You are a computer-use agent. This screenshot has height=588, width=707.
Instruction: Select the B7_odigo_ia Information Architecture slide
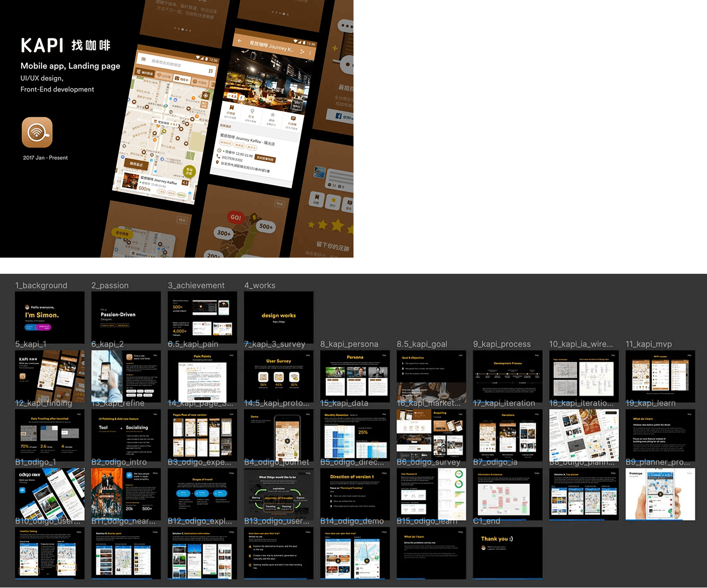tap(508, 494)
